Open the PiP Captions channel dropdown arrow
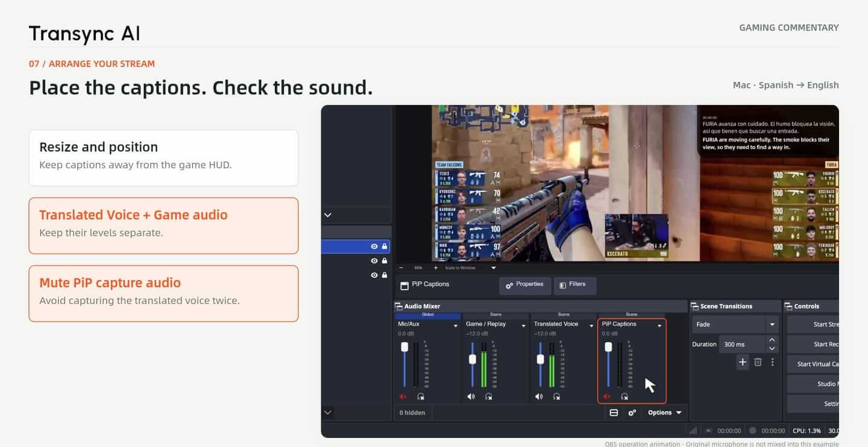 pyautogui.click(x=659, y=325)
